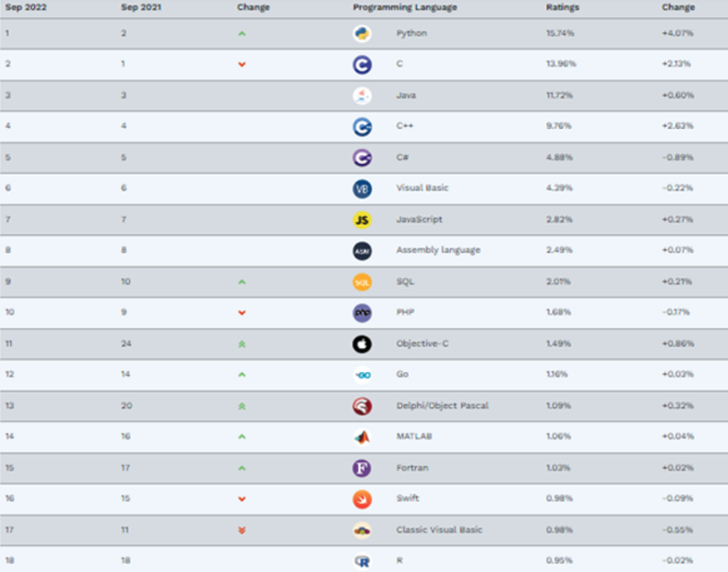Click the Programming Language column header
Screen dimensions: 728x572
(x=405, y=7)
